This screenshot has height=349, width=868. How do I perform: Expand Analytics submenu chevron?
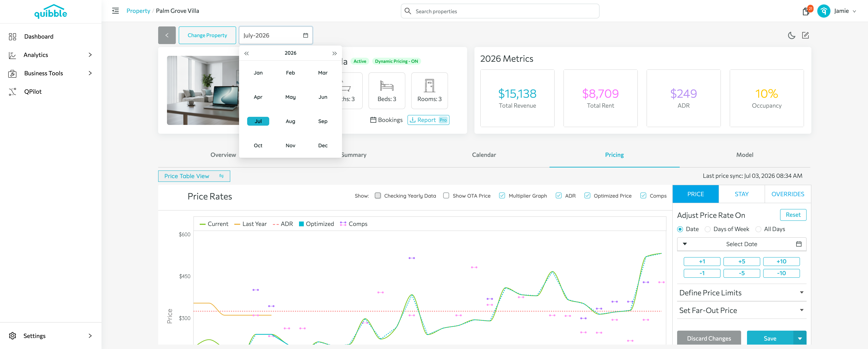pos(90,55)
